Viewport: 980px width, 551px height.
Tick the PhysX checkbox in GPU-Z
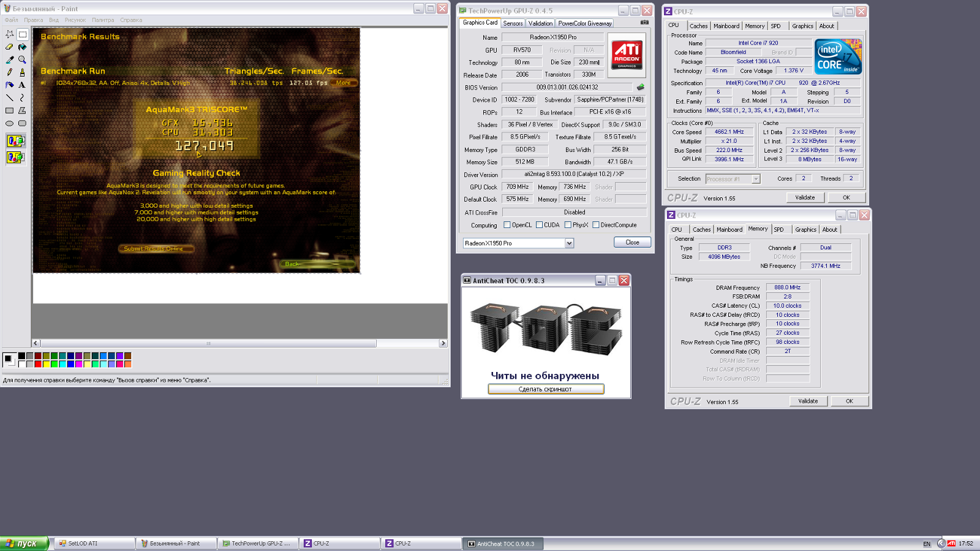click(568, 225)
